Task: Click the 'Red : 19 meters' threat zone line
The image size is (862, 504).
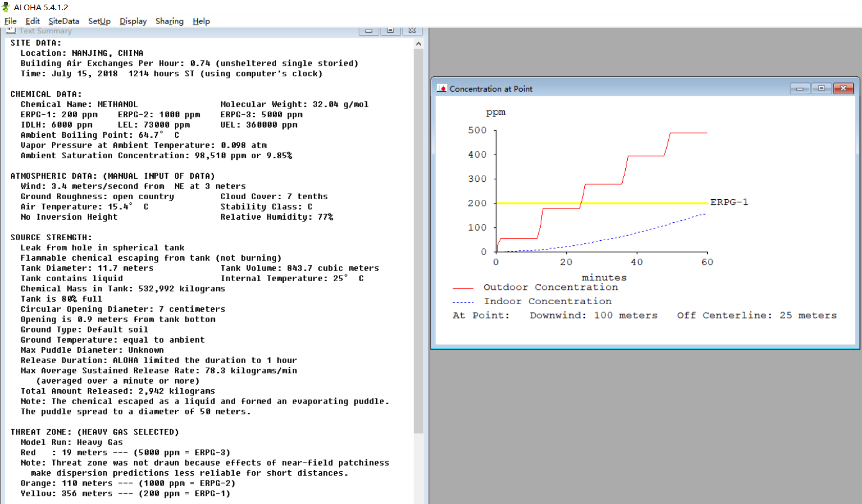Action: click(126, 453)
